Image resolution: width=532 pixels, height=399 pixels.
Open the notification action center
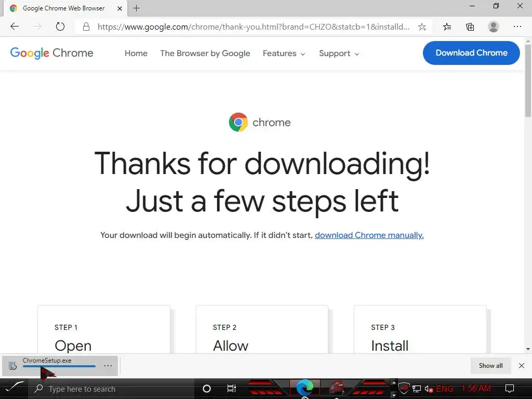coord(510,389)
